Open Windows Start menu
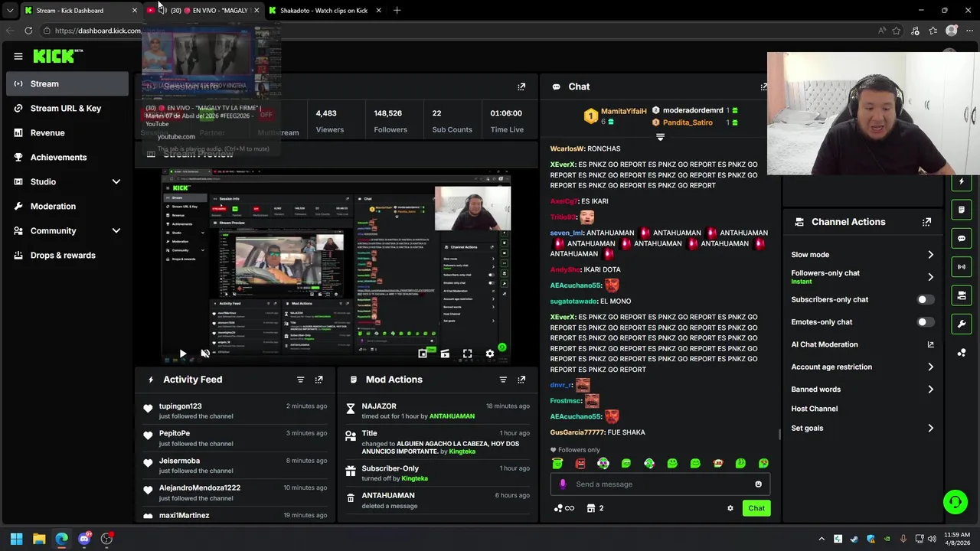The width and height of the screenshot is (980, 551). click(x=16, y=539)
